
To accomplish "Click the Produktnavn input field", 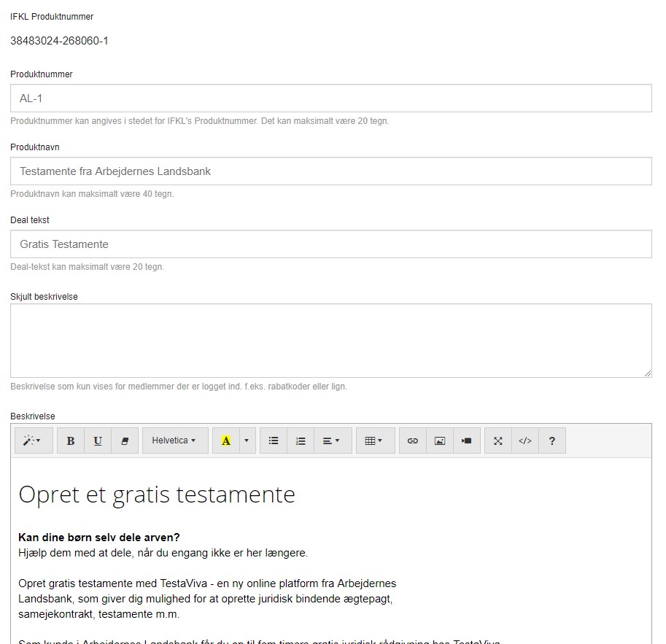I will tap(331, 171).
